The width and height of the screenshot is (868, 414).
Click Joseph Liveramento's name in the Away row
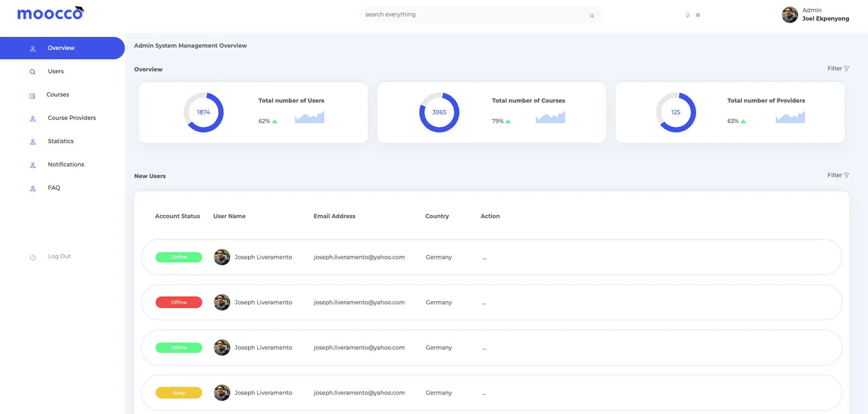(x=263, y=393)
